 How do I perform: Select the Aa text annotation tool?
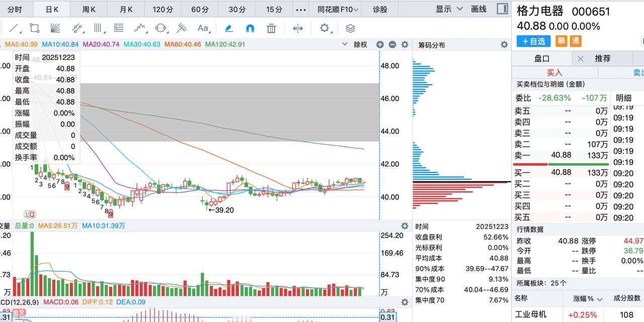pyautogui.click(x=202, y=29)
